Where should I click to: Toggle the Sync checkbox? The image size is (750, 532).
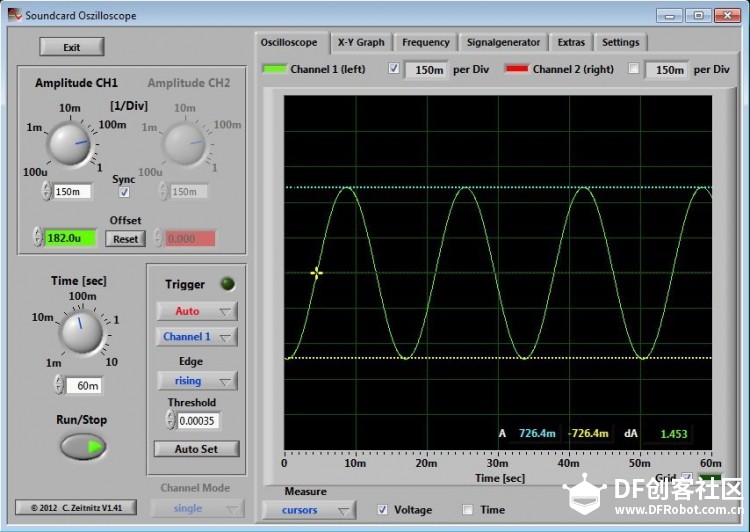(x=124, y=192)
